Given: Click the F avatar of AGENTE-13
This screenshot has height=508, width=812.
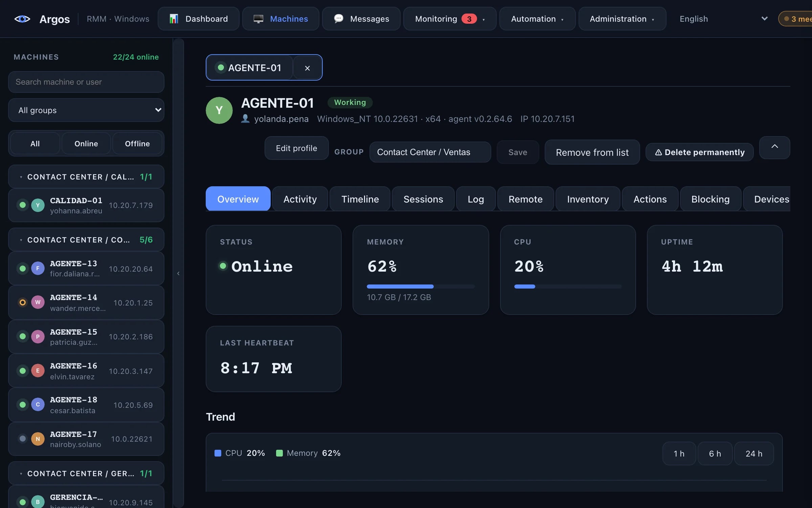Looking at the screenshot, I should pyautogui.click(x=38, y=268).
